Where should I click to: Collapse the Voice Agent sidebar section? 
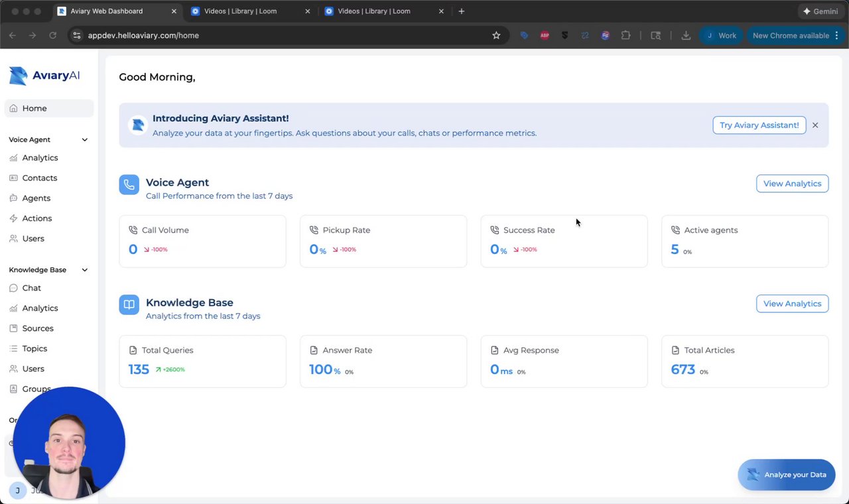click(84, 140)
